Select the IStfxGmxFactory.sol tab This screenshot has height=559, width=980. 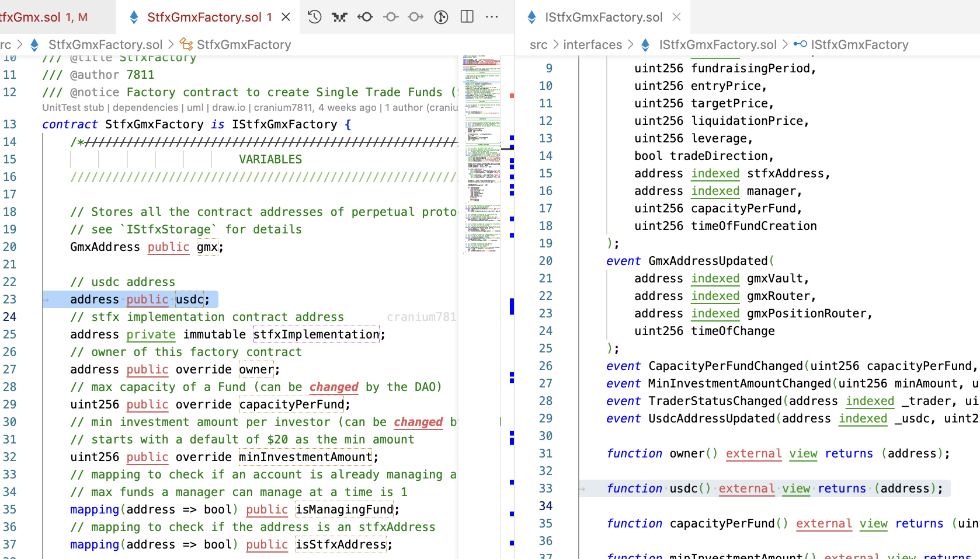tap(603, 17)
